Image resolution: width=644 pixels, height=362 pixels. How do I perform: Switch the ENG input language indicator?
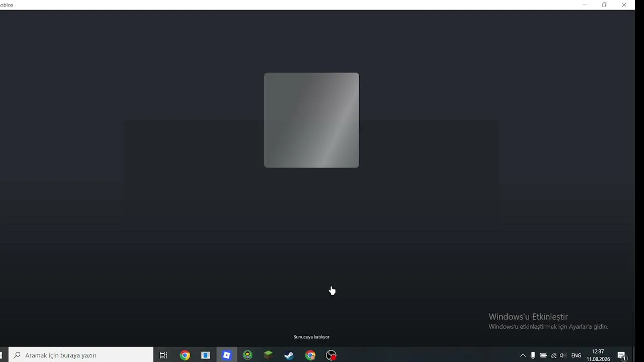pyautogui.click(x=576, y=355)
